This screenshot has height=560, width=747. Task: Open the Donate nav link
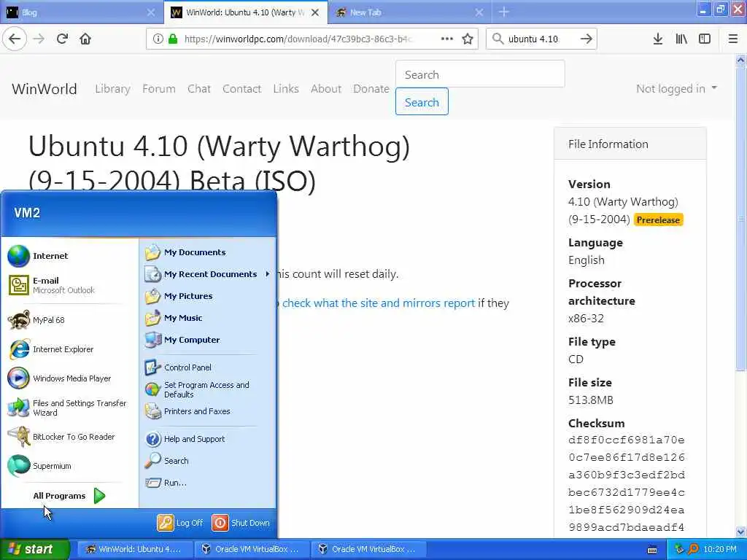(x=371, y=88)
